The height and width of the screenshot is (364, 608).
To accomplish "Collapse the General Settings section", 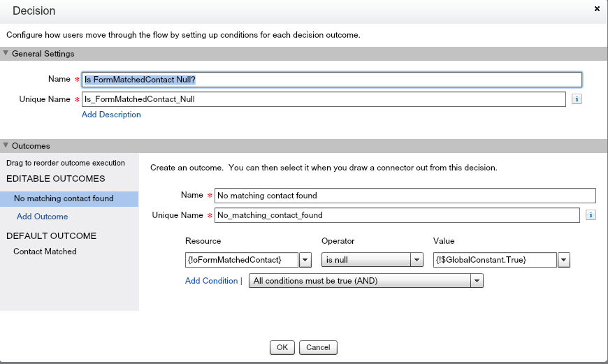I will click(x=6, y=54).
